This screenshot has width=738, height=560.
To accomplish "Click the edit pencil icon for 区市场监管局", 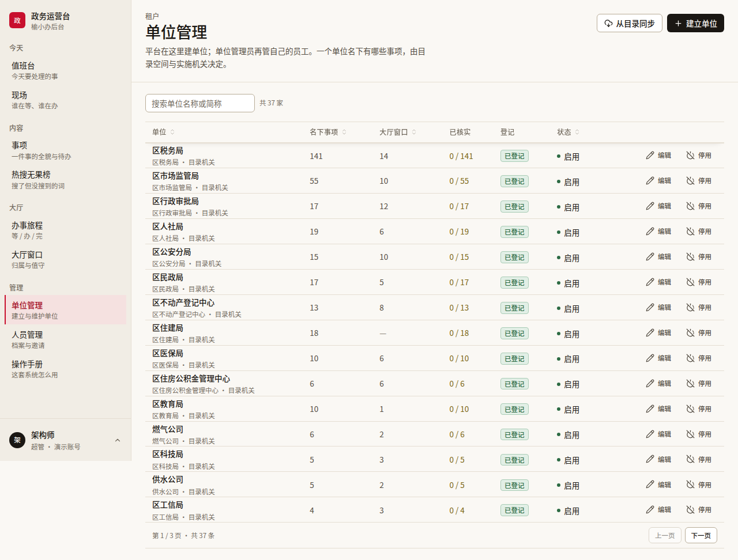I will 650,181.
